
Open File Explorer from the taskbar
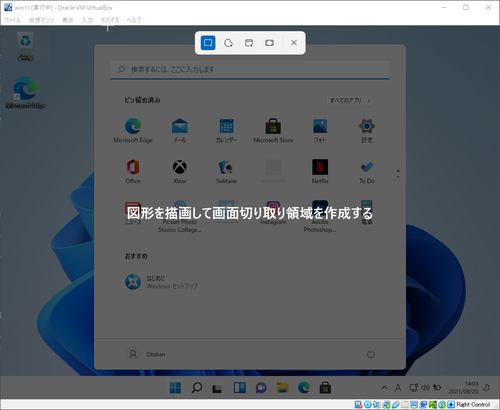tap(282, 388)
